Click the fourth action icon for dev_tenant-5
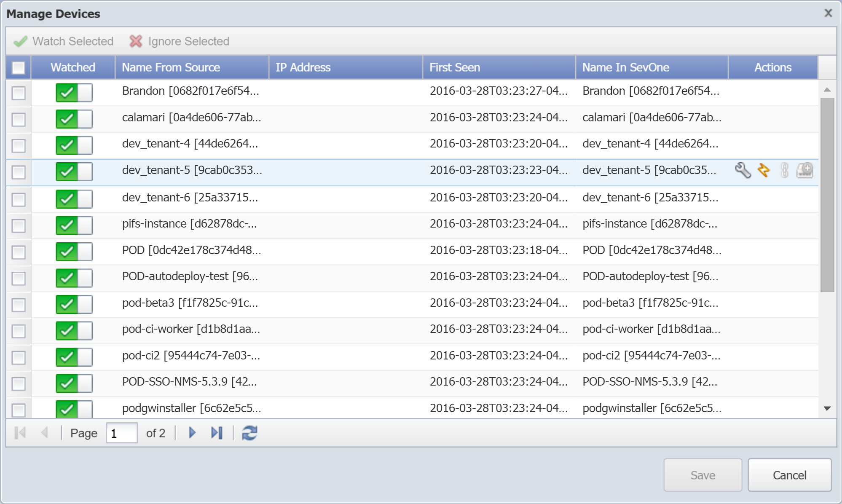 805,171
